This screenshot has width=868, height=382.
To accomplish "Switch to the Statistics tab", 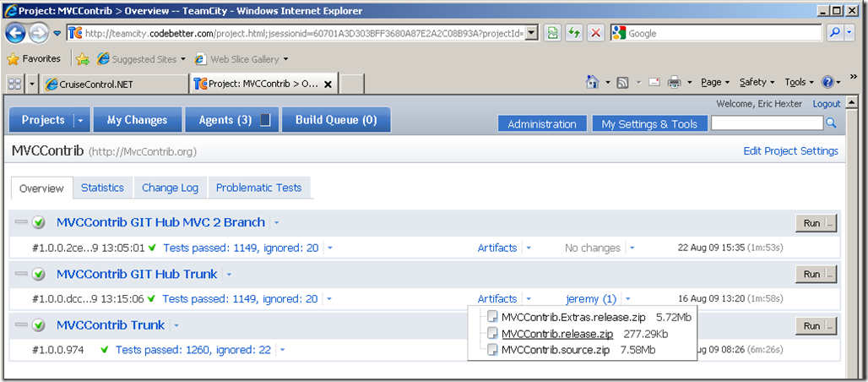I will tap(102, 188).
